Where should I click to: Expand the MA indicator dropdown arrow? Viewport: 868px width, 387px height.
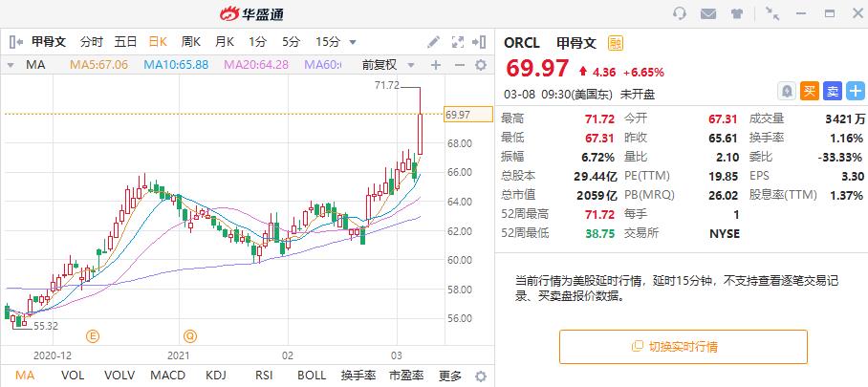click(11, 65)
